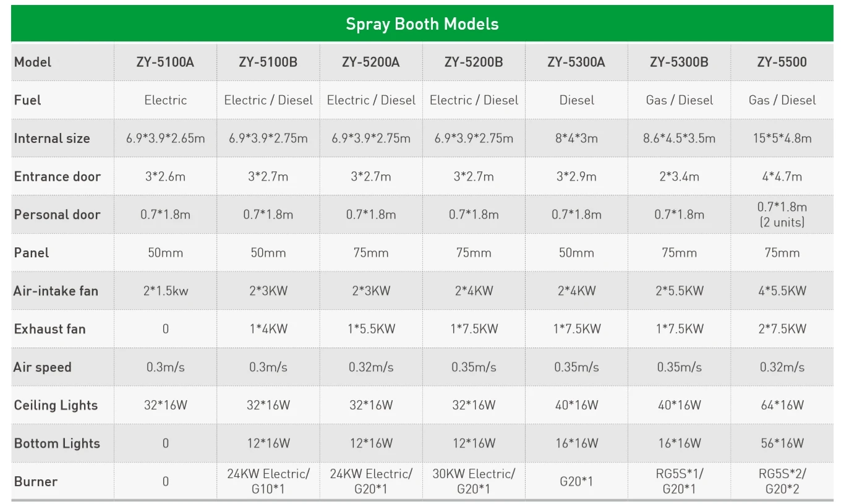Click the ZY-5300A column header
The width and height of the screenshot is (841, 504).
[576, 62]
